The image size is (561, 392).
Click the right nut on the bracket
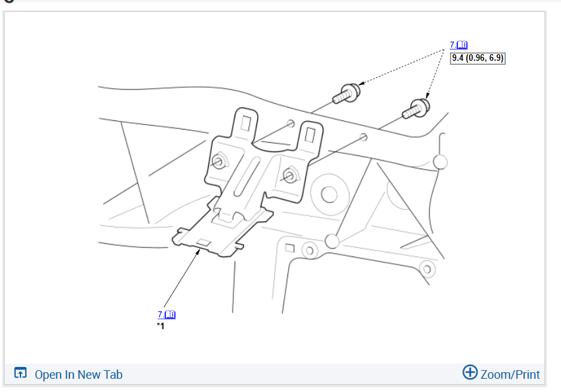tap(290, 175)
